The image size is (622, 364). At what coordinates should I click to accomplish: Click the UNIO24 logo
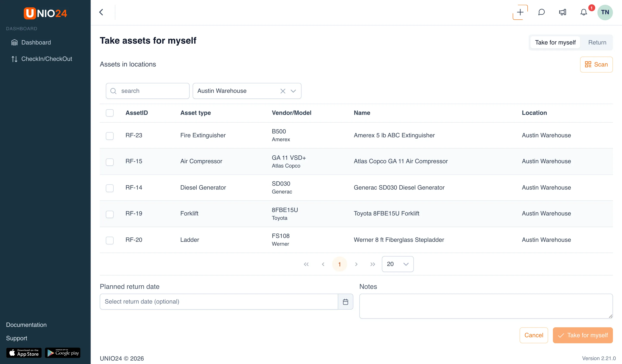pyautogui.click(x=45, y=13)
